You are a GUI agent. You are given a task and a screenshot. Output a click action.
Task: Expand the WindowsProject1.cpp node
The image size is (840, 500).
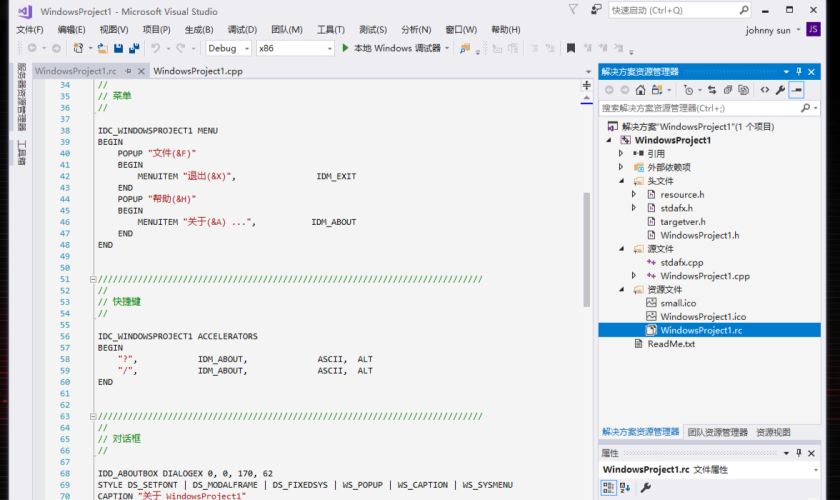click(634, 276)
